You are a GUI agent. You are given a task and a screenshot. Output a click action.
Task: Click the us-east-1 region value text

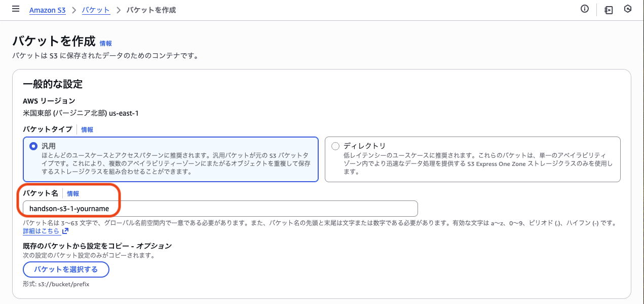coord(123,113)
